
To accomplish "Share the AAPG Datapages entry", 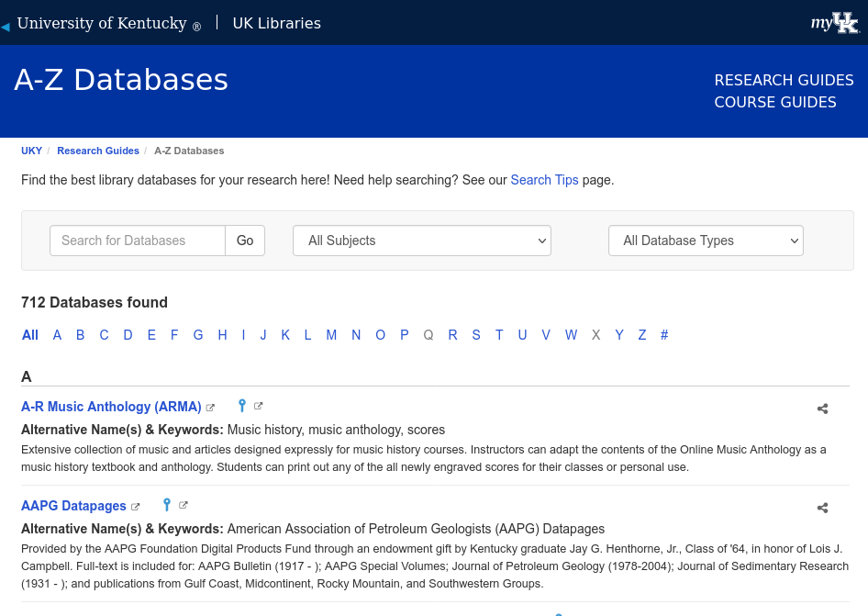I will point(823,508).
